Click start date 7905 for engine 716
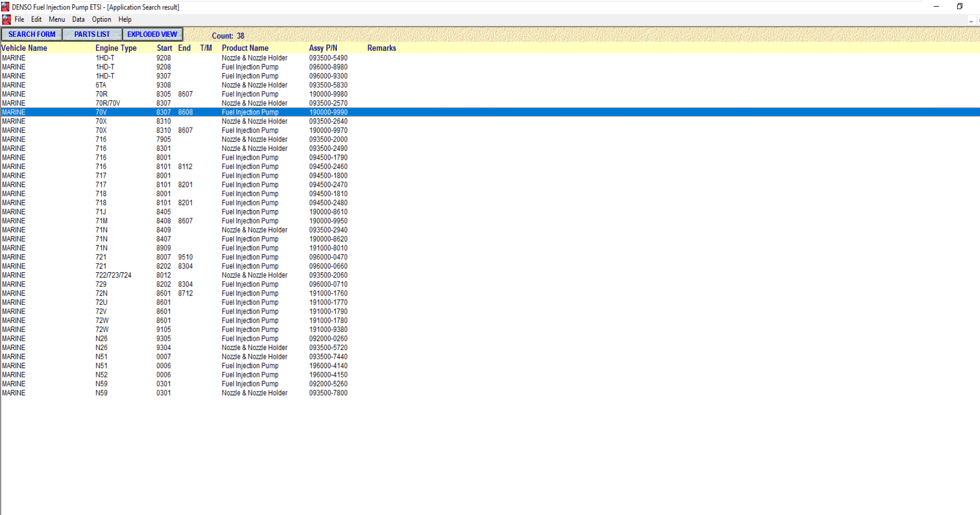The width and height of the screenshot is (980, 515). coord(164,140)
